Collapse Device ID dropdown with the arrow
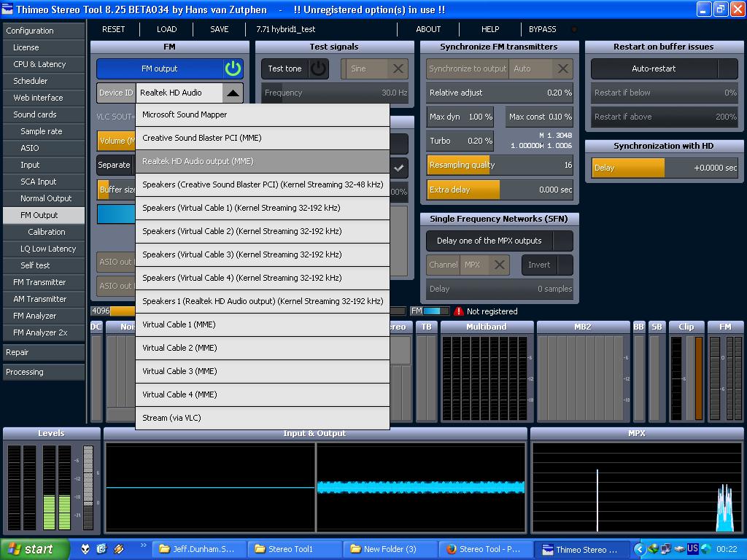Screen dimensions: 747x560 coord(233,93)
